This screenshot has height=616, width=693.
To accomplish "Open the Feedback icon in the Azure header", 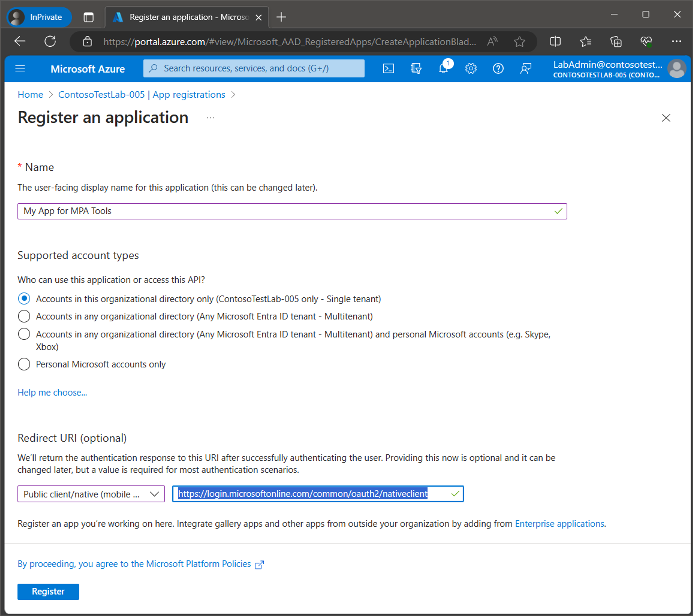I will coord(526,69).
